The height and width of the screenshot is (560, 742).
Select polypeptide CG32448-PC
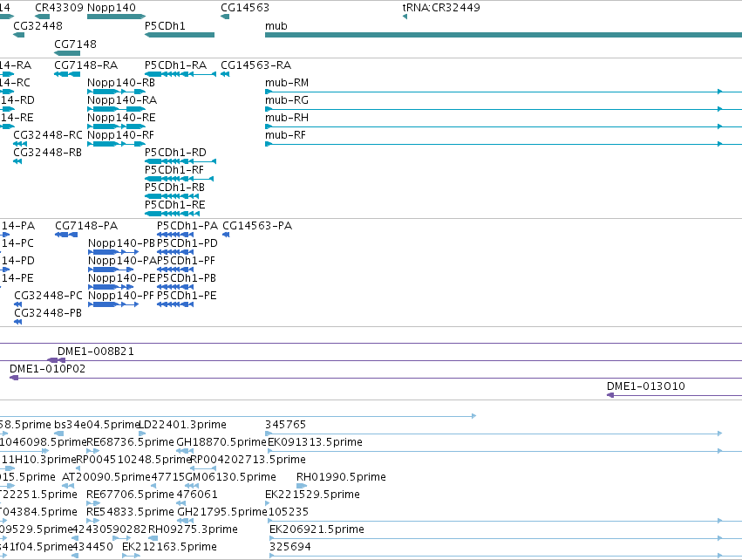48,296
